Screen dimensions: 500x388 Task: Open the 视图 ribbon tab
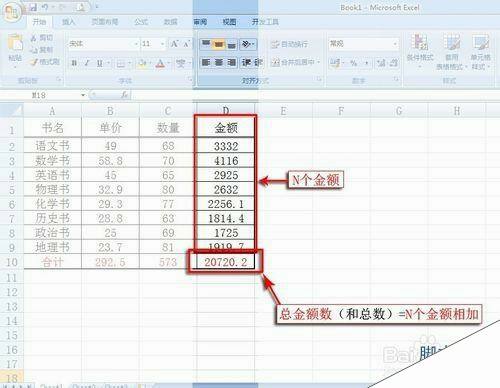point(229,22)
